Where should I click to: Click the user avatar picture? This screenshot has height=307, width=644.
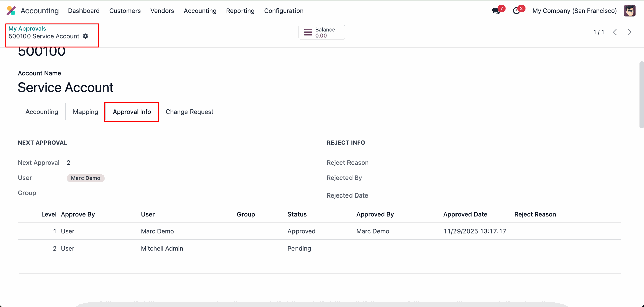click(629, 11)
